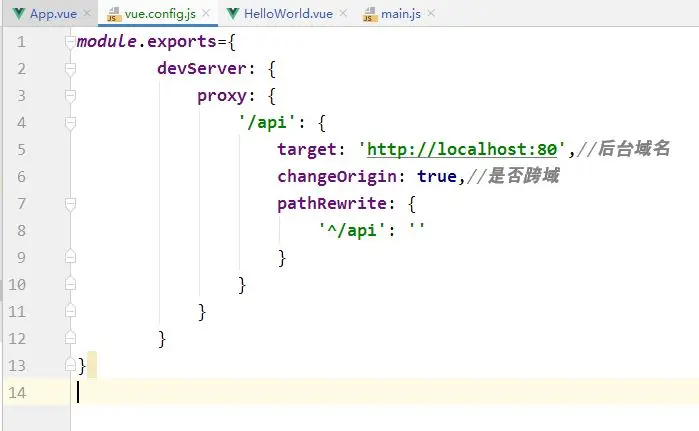Click the fold end marker on line 11

[x=70, y=311]
